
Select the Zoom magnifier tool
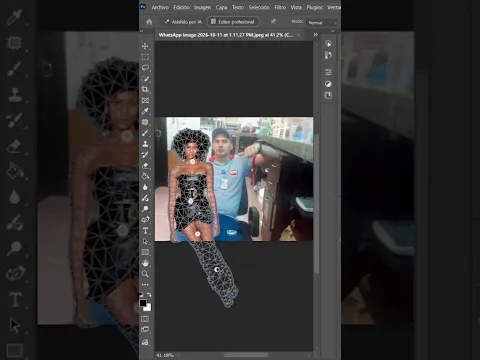[145, 274]
